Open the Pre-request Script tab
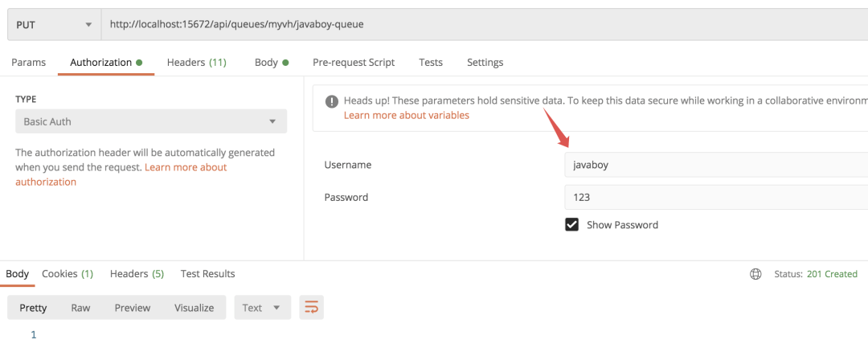 (354, 63)
